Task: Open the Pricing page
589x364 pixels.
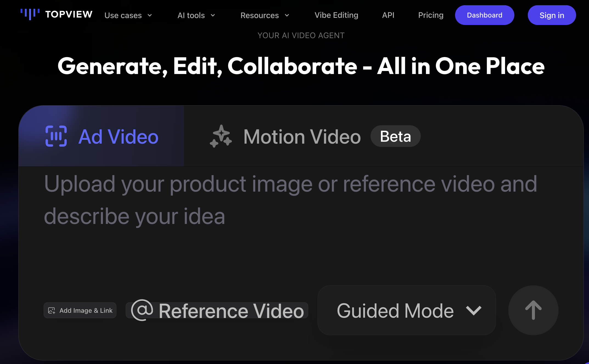Action: (431, 15)
